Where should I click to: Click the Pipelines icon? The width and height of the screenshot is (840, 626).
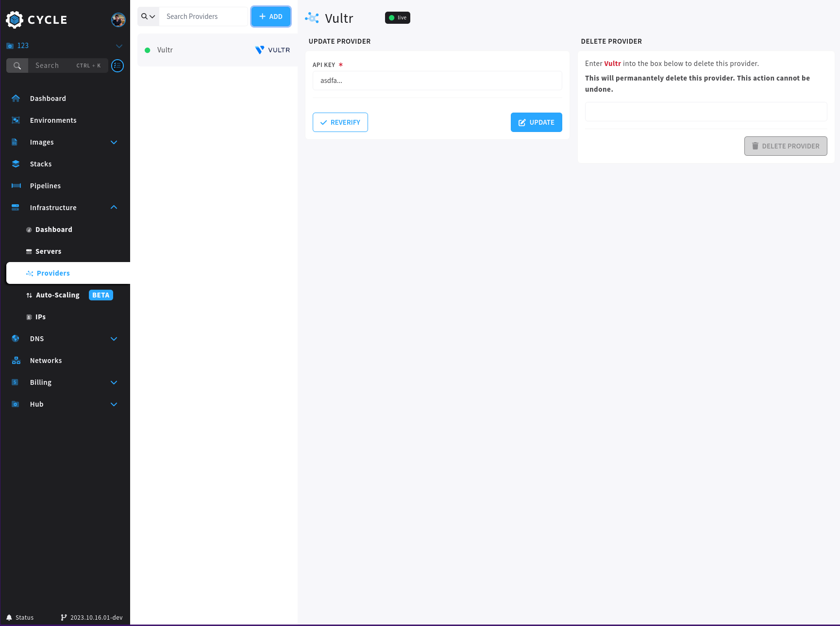(16, 186)
